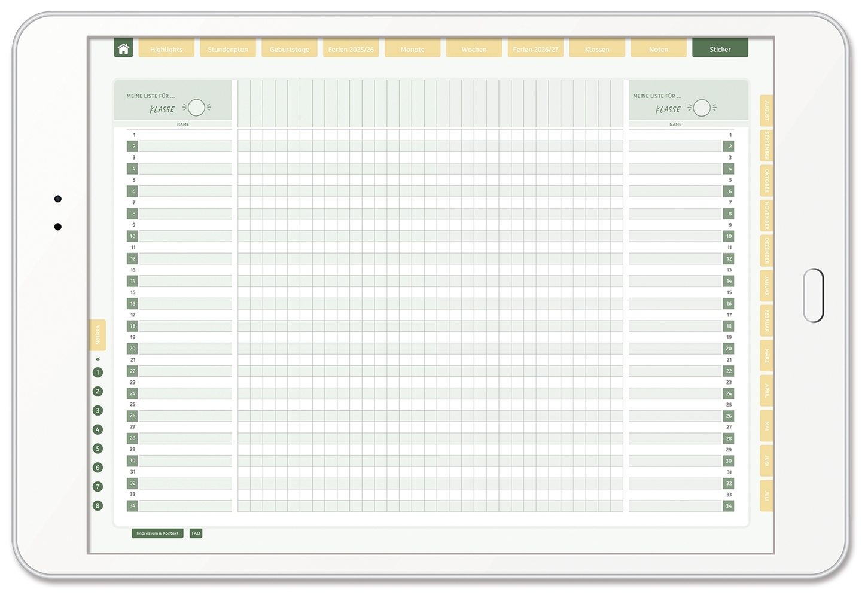Select the left name field for row 2
868x598 pixels.
pyautogui.click(x=185, y=147)
